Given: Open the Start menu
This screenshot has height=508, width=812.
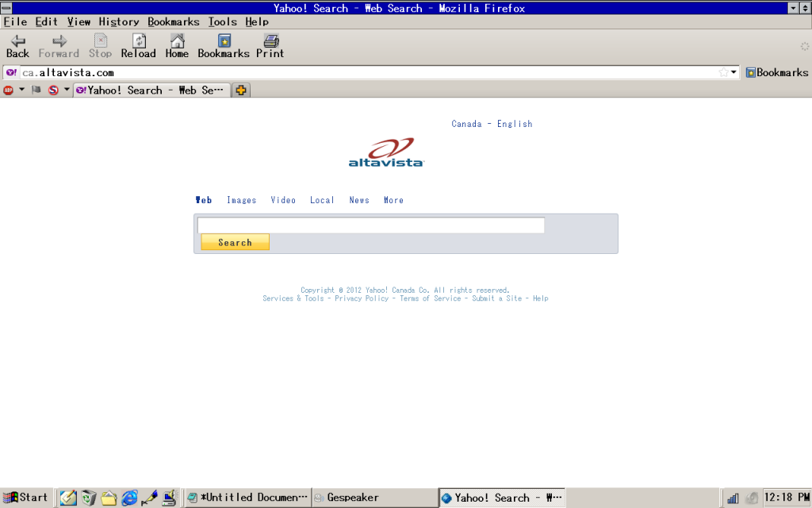Looking at the screenshot, I should tap(25, 498).
